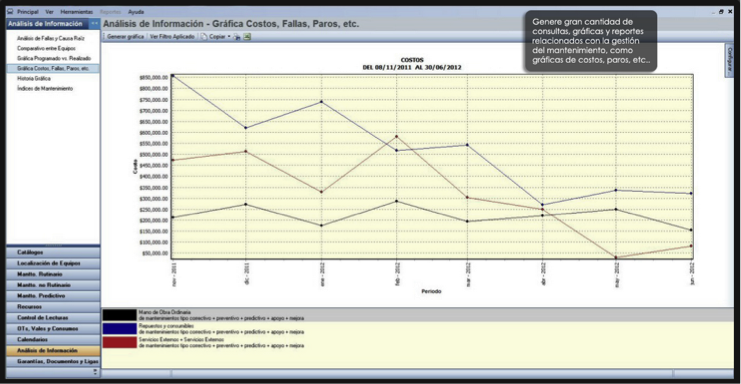
Task: Click the date range DEL 08/11/2011 AL 30/06/2012
Action: (x=412, y=67)
